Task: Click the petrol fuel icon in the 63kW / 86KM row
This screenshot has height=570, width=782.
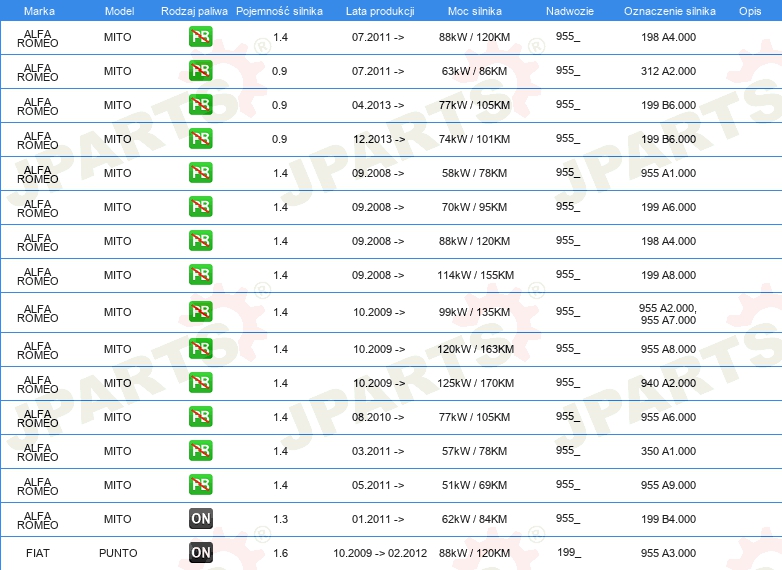Action: point(200,71)
